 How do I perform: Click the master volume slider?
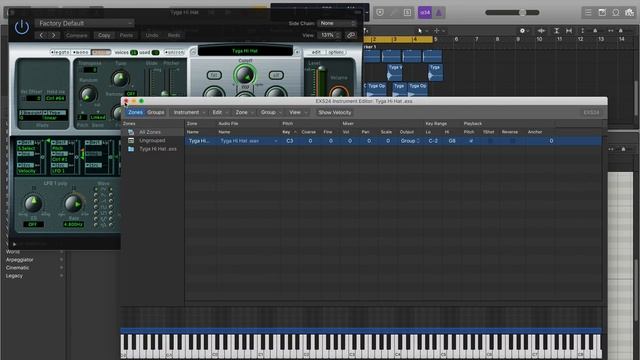[512, 13]
